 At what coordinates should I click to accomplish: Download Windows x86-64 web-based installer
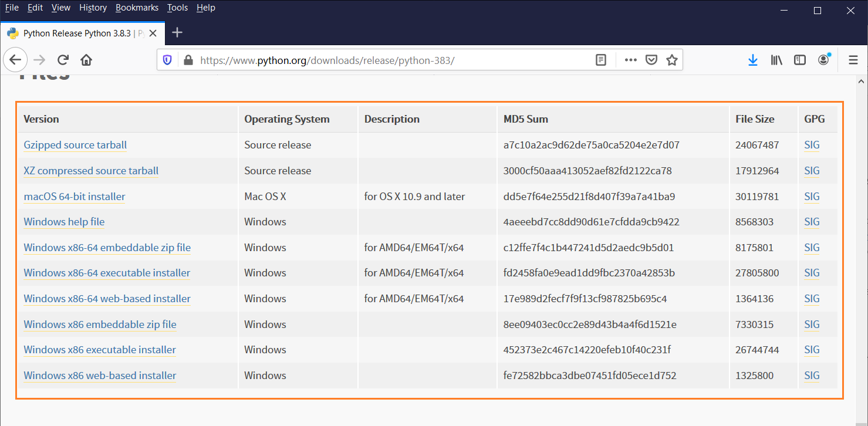coord(107,299)
